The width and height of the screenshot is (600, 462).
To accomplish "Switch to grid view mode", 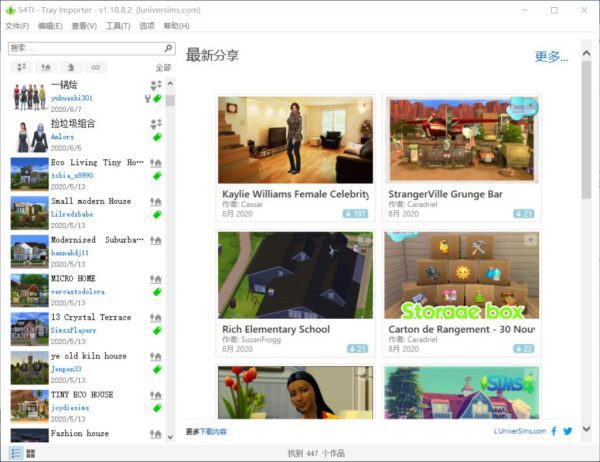I will pyautogui.click(x=31, y=454).
